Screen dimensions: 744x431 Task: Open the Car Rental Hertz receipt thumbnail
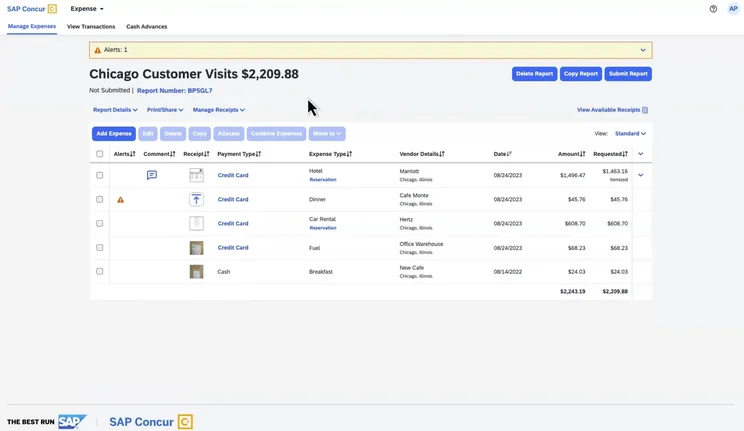tap(196, 223)
